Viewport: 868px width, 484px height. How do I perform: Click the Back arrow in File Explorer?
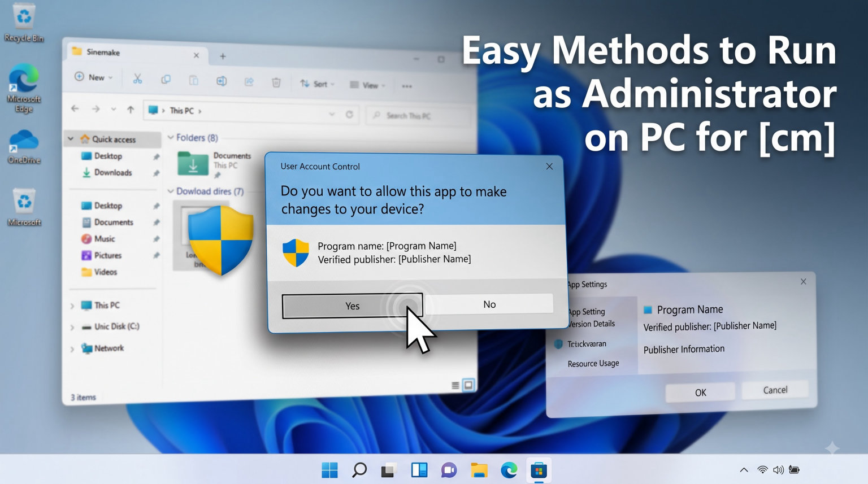(x=75, y=108)
